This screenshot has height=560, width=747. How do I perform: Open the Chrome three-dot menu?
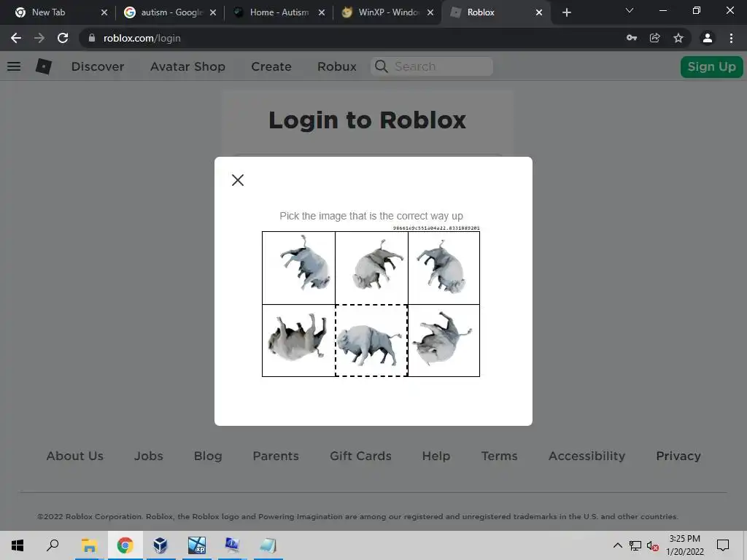(731, 38)
